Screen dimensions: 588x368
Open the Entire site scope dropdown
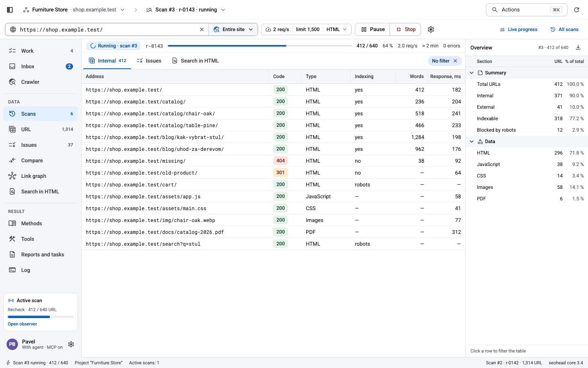pyautogui.click(x=233, y=29)
